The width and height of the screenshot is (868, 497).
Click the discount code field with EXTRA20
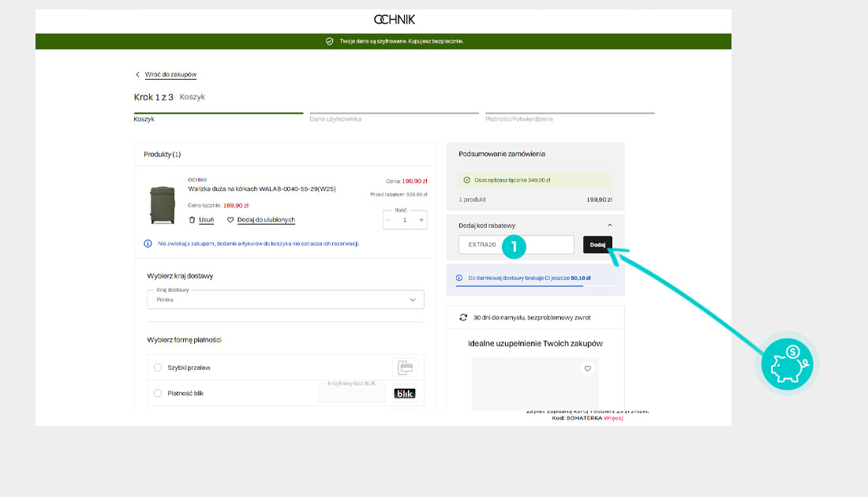click(x=516, y=245)
